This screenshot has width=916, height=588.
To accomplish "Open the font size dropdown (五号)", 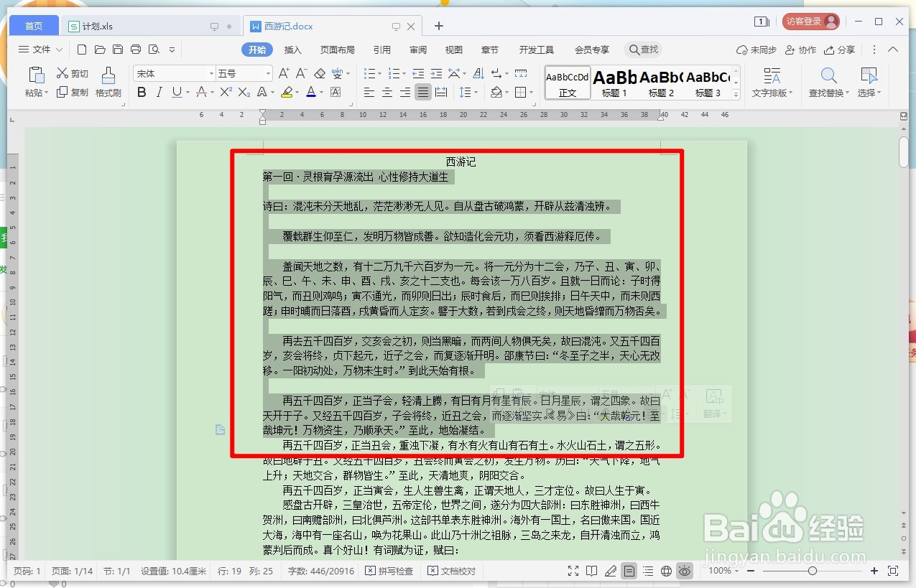I will pyautogui.click(x=268, y=73).
